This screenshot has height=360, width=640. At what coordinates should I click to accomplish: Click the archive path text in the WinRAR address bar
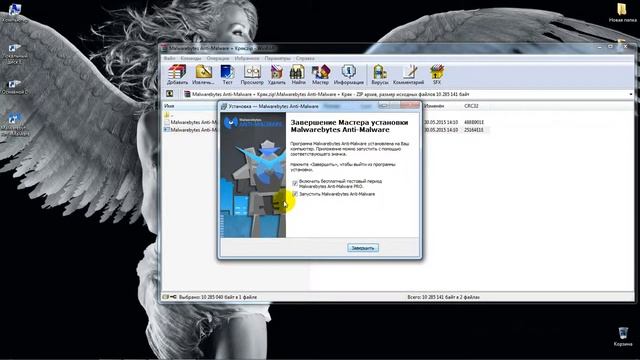click(330, 94)
